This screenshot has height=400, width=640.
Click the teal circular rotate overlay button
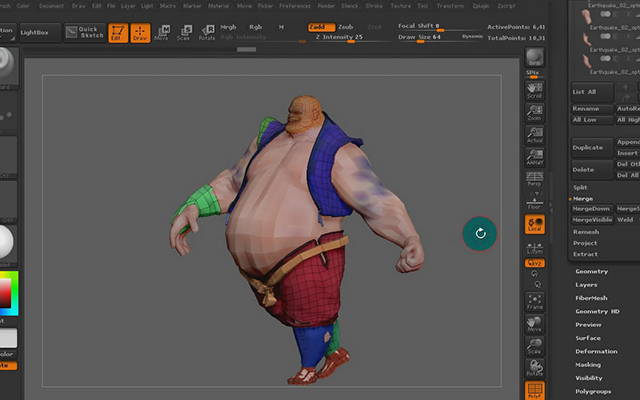pos(480,233)
